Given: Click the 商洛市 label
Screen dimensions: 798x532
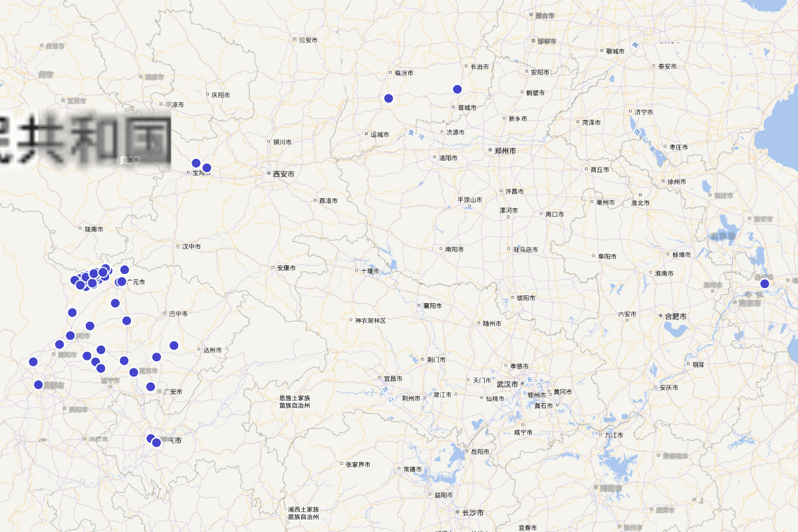Looking at the screenshot, I should coord(329,200).
